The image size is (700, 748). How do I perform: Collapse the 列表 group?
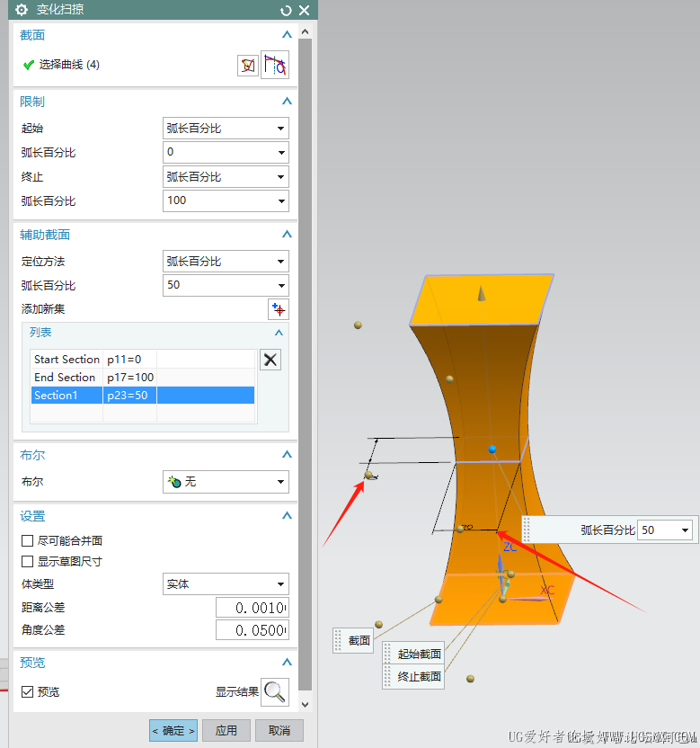click(279, 333)
